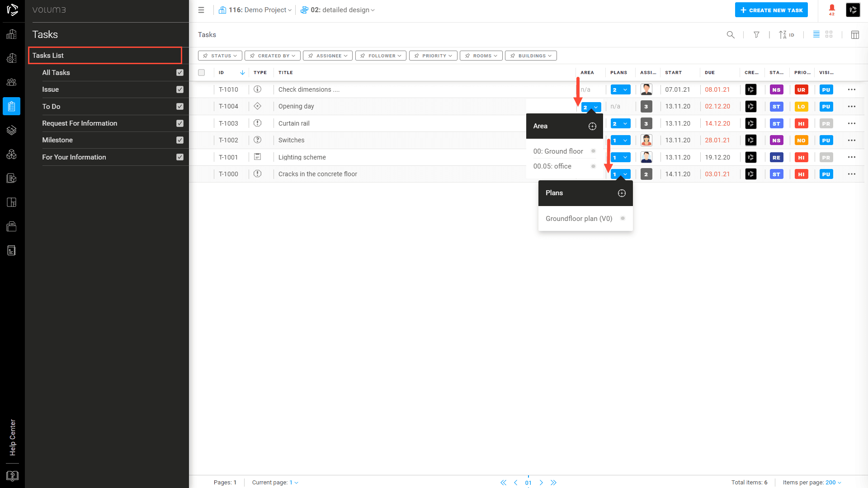Open the tasks clipboard sidebar icon

point(12,106)
